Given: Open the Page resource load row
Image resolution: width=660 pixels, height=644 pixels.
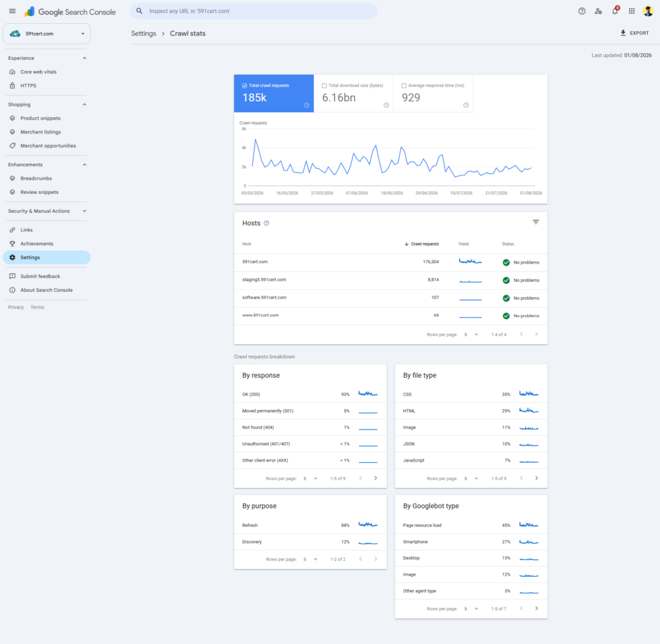Looking at the screenshot, I should pyautogui.click(x=471, y=525).
